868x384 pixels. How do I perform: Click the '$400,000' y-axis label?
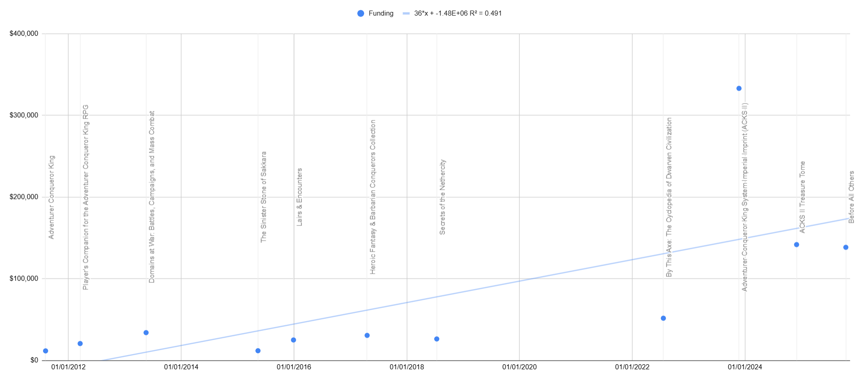point(24,33)
